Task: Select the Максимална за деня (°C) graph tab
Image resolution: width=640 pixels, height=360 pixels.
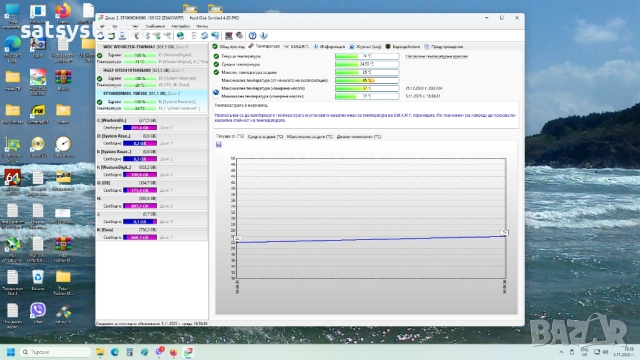Action: pyautogui.click(x=310, y=137)
